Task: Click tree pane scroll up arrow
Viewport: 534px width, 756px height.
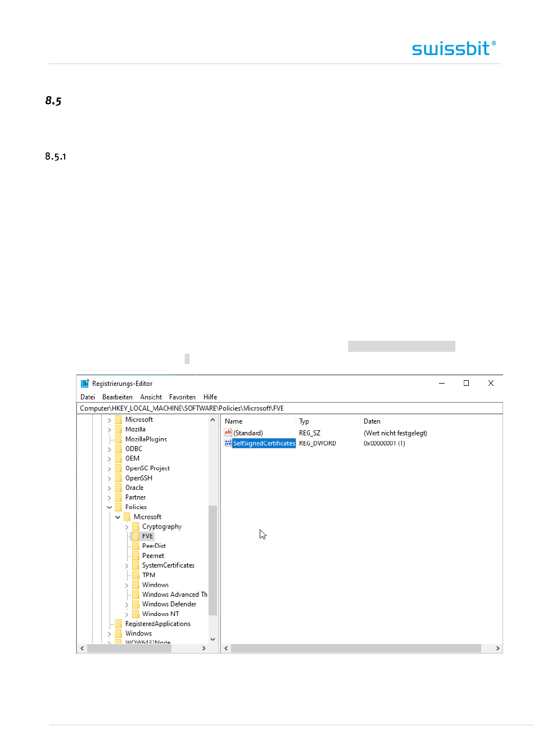Action: [212, 420]
